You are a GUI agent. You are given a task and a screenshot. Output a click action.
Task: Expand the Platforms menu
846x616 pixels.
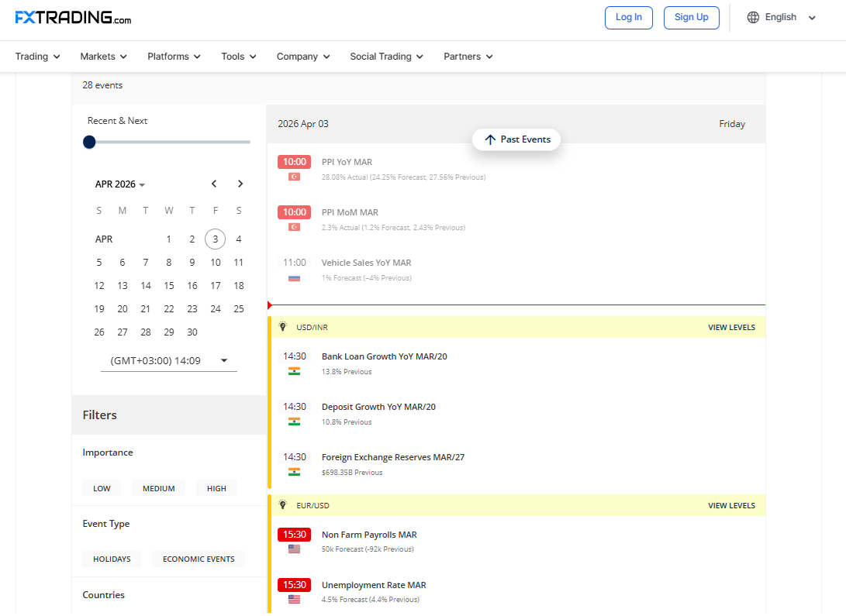pyautogui.click(x=174, y=57)
